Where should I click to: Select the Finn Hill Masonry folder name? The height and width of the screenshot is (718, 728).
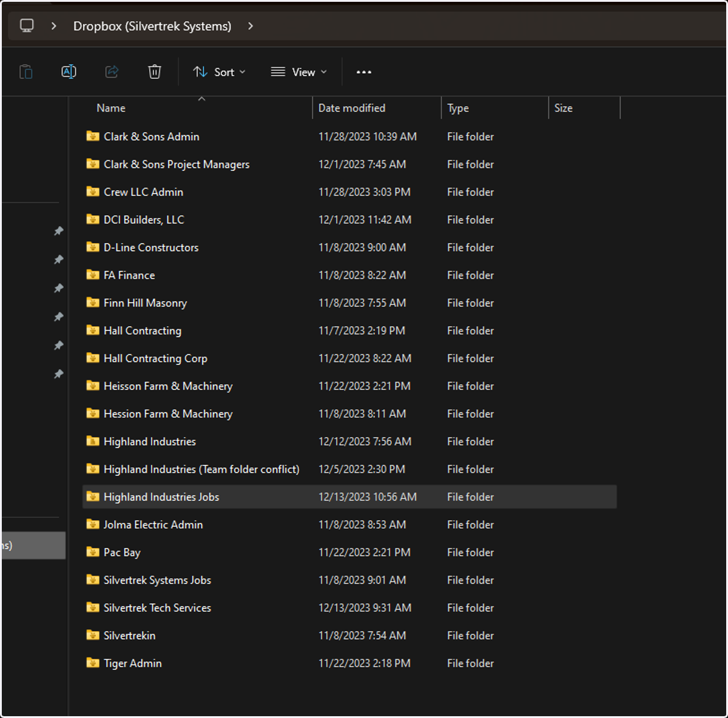pyautogui.click(x=145, y=303)
